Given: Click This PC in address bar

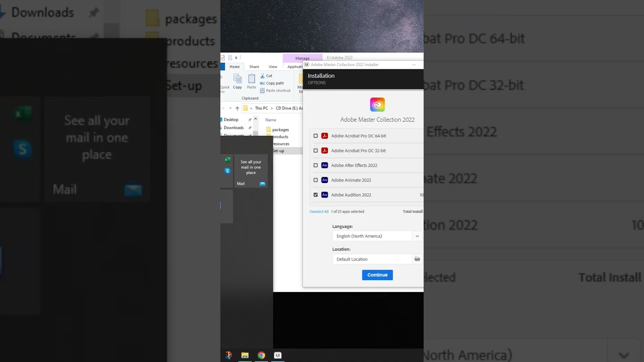Looking at the screenshot, I should pos(261,108).
